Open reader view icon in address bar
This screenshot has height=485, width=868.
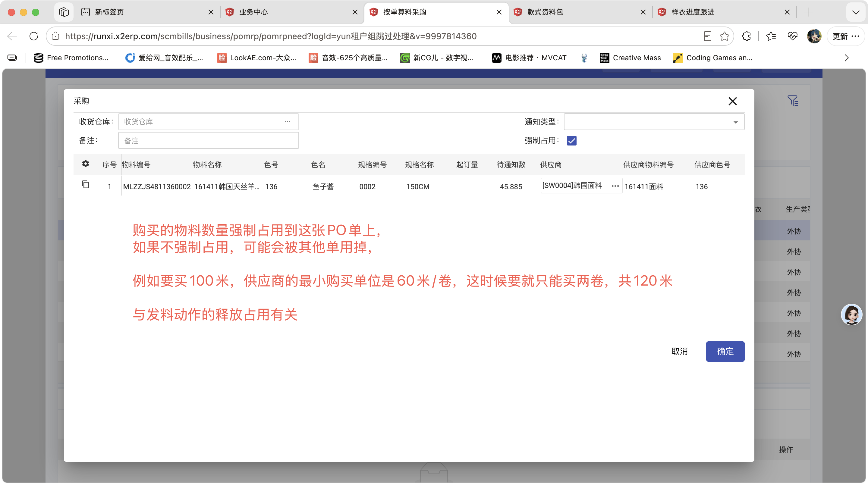(x=707, y=36)
